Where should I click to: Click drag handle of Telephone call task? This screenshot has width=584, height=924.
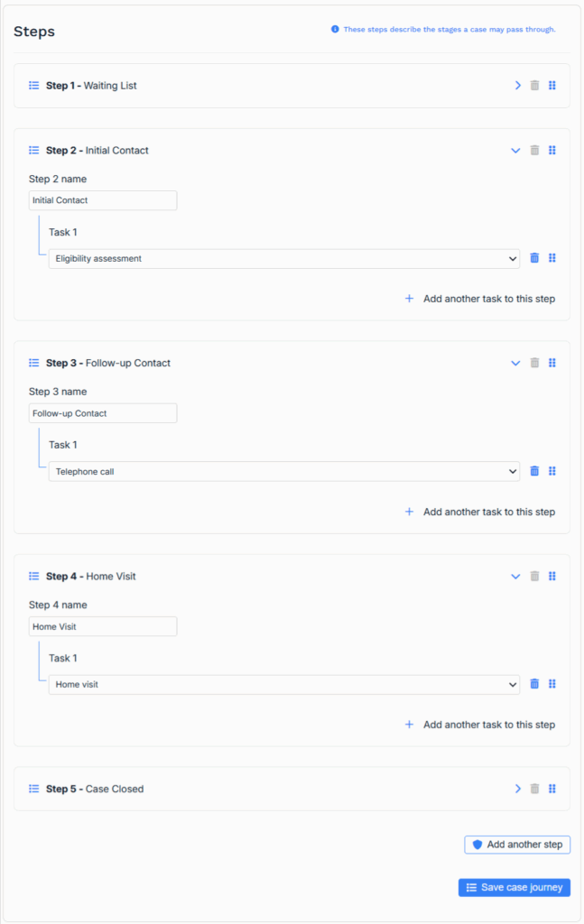[552, 471]
